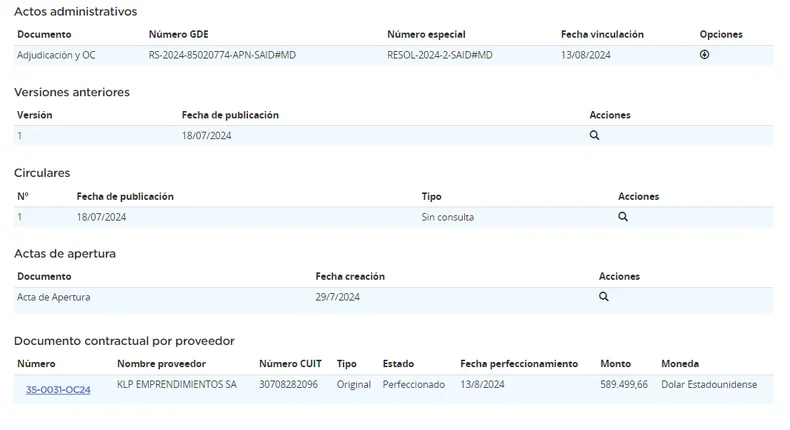Click the Número especial column header
Viewport: 790px width, 430px height.
tap(426, 35)
